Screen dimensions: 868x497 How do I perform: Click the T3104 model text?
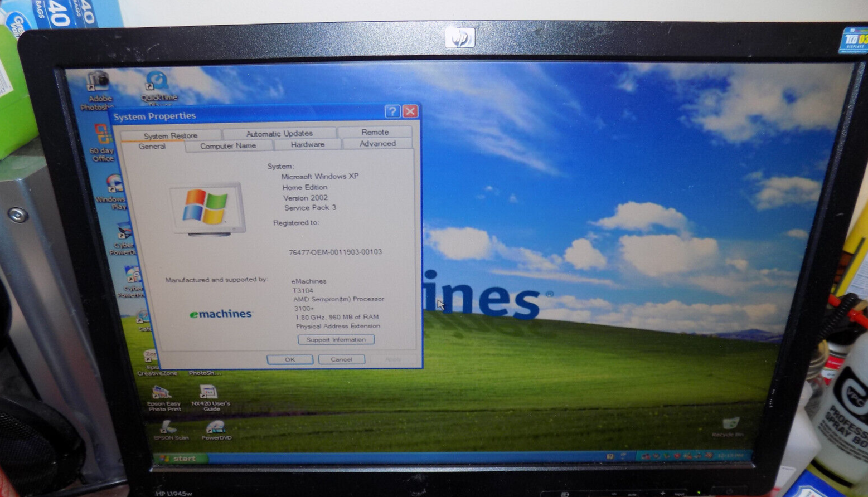click(x=303, y=290)
